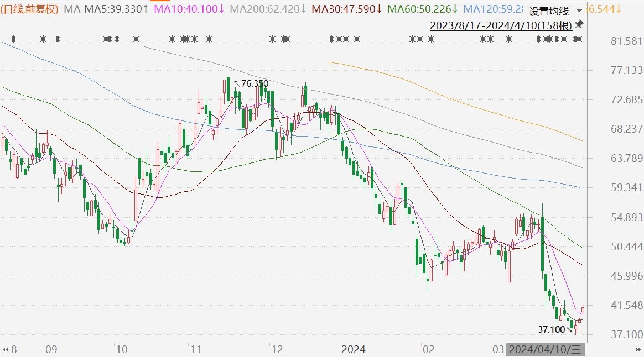Click the MA indicator name label
The image size is (644, 357).
71,9
